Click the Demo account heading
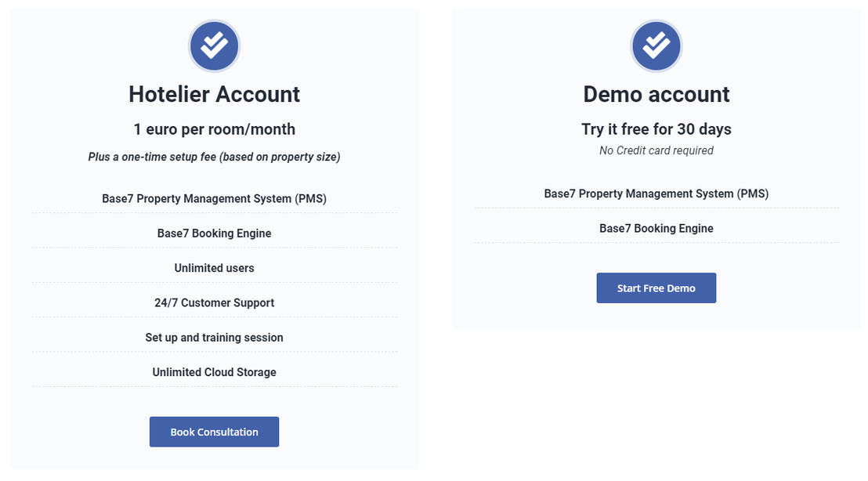The image size is (868, 481). coord(656,94)
